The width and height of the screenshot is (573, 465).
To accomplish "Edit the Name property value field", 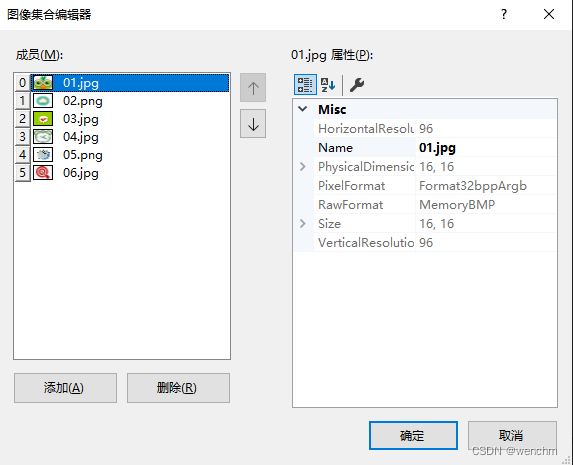I will [x=486, y=148].
